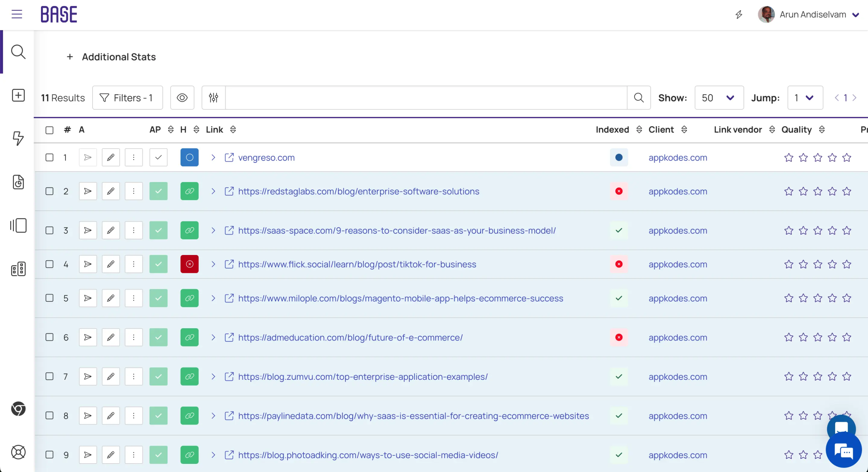Click the send arrow icon for row 2
This screenshot has height=472, width=868.
(88, 191)
